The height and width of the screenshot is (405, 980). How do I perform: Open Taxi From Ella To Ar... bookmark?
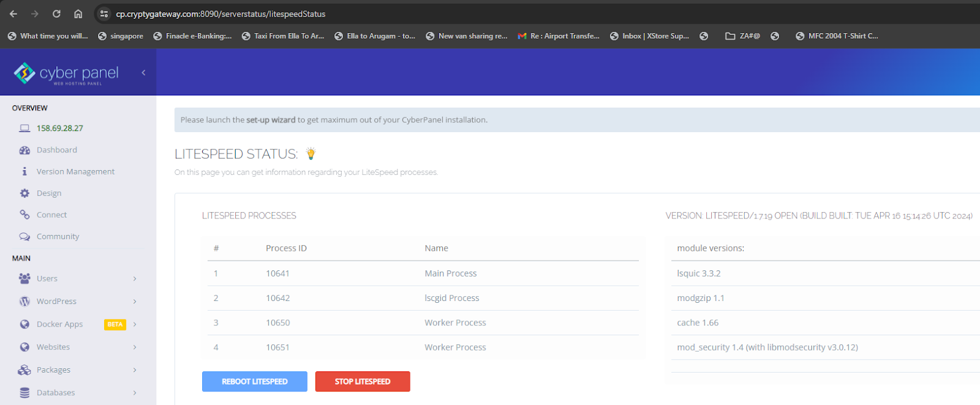click(x=283, y=36)
